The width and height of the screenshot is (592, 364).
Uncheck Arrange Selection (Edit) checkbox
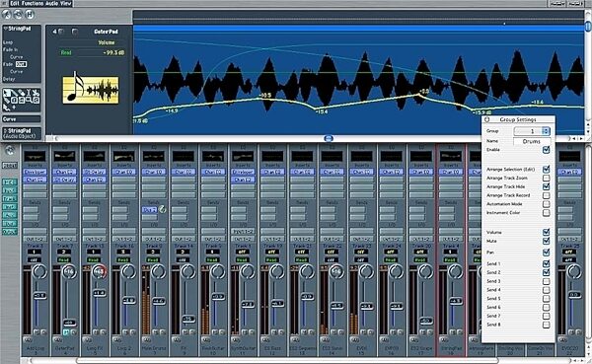point(546,169)
